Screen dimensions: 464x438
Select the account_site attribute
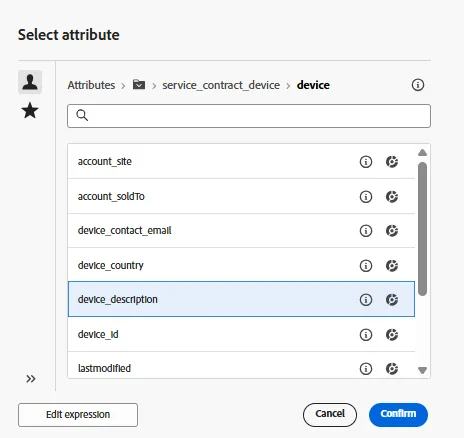click(241, 162)
